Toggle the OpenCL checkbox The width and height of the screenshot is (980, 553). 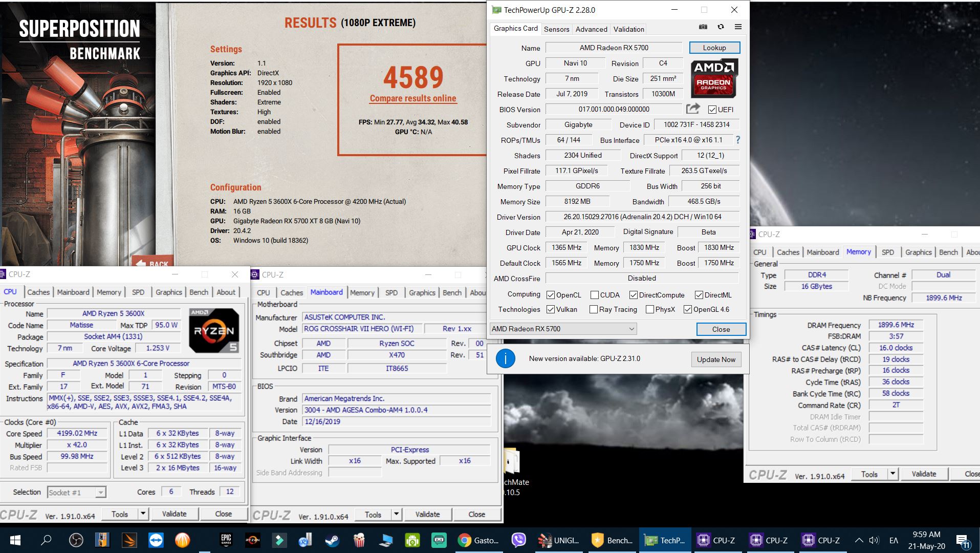tap(551, 295)
